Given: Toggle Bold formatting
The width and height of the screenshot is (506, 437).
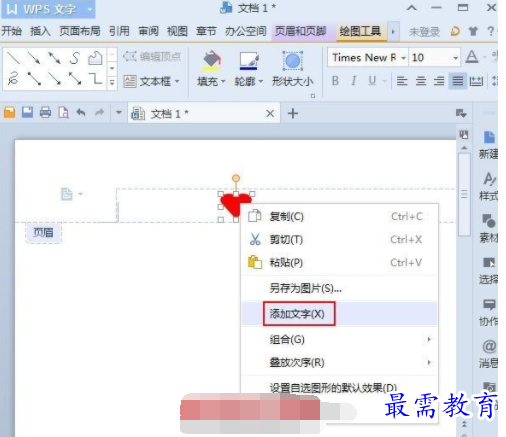Looking at the screenshot, I should click(x=335, y=81).
